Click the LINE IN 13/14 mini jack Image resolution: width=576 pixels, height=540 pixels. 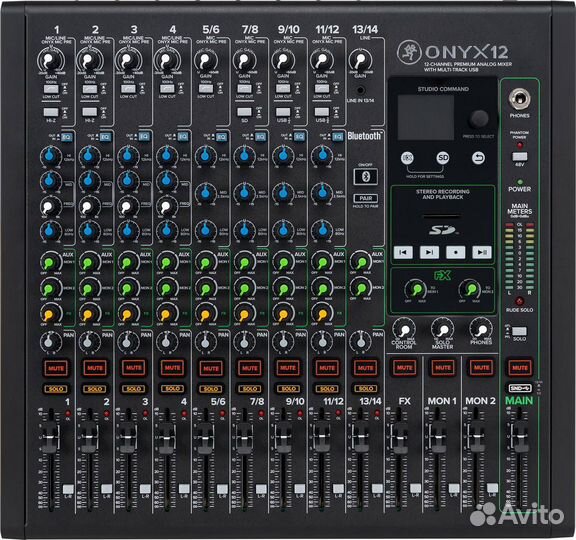361,90
